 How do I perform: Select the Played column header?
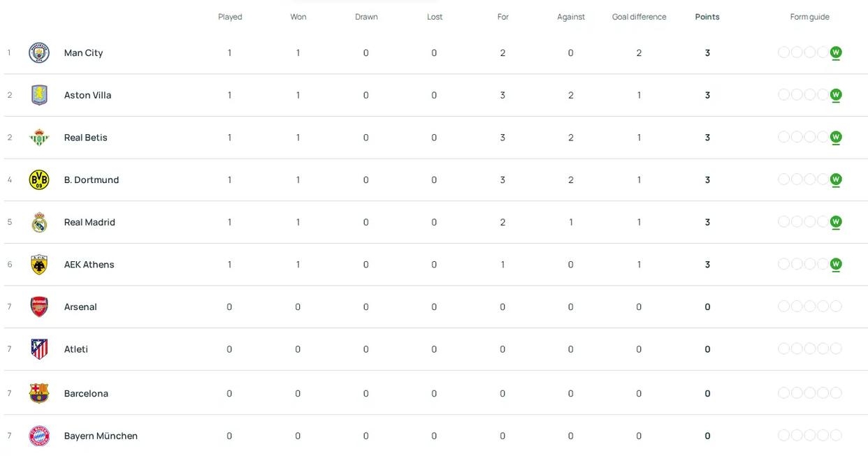(x=230, y=17)
